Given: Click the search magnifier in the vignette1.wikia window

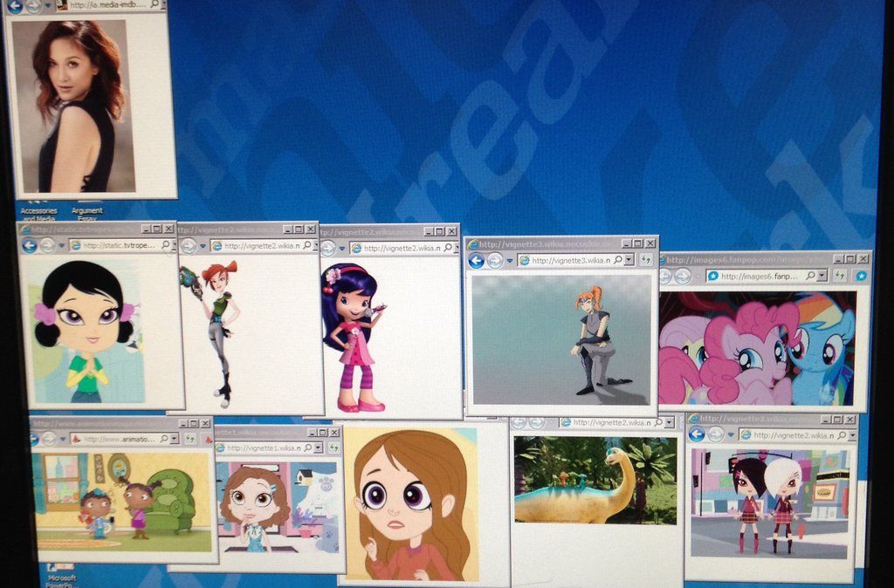Looking at the screenshot, I should (308, 448).
